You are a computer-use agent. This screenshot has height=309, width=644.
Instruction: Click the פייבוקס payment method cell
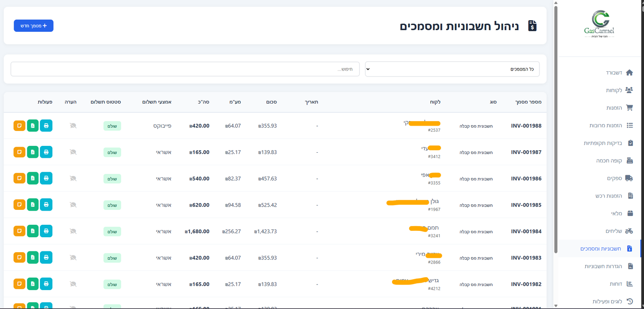coord(162,126)
